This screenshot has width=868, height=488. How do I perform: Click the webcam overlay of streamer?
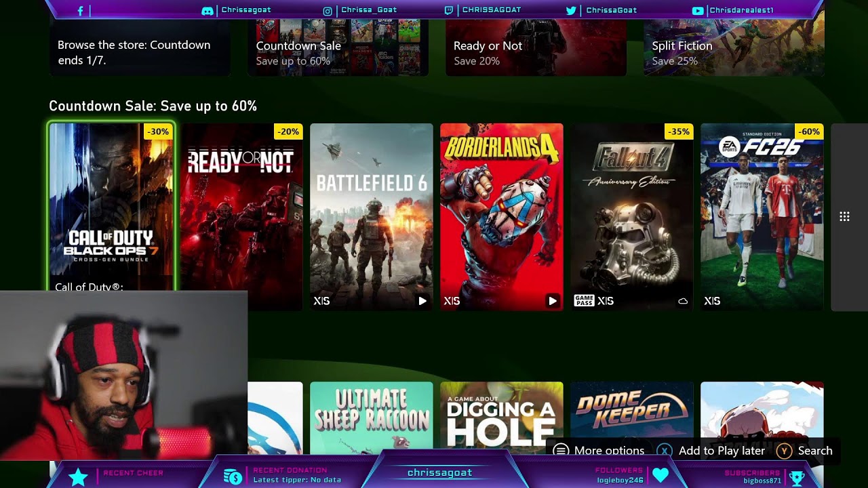click(x=123, y=376)
